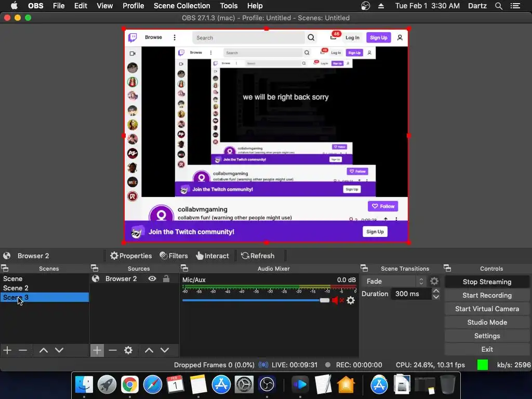Open Finder from the Dock
Screen dimensions: 532x399
[84, 384]
